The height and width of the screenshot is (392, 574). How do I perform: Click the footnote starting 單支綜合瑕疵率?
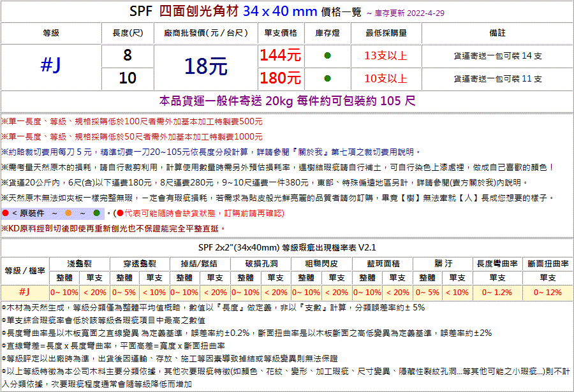pyautogui.click(x=103, y=321)
